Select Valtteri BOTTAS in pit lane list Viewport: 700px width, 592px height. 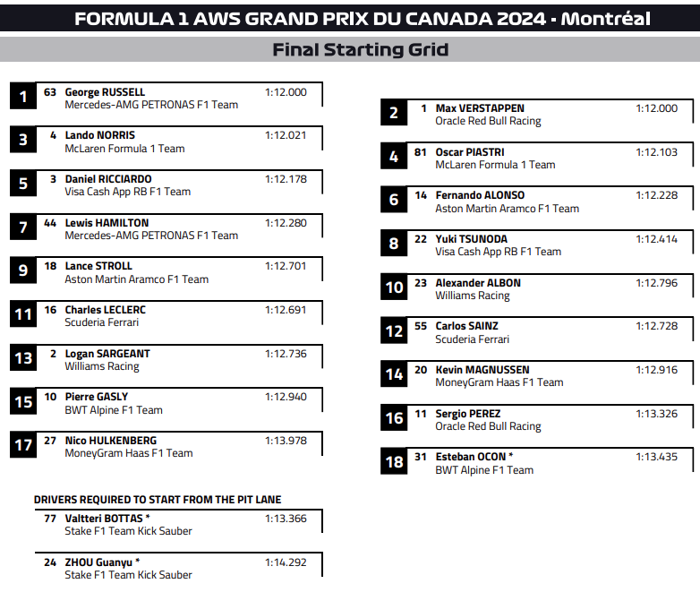[x=107, y=518]
